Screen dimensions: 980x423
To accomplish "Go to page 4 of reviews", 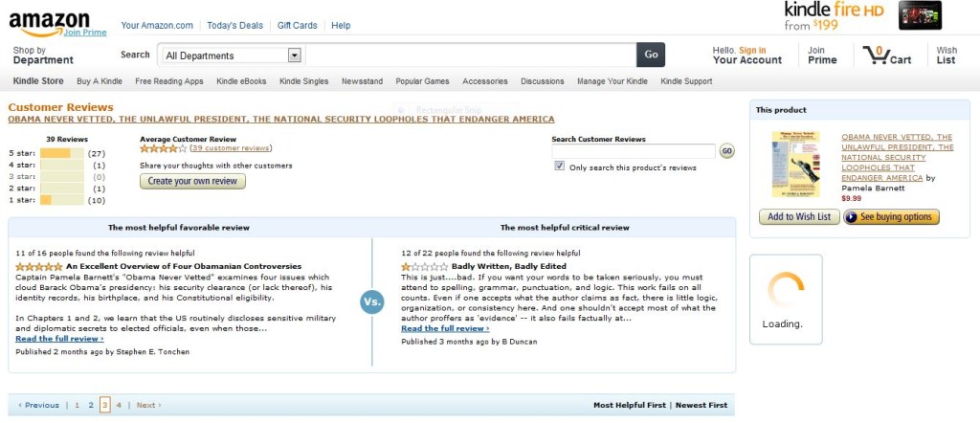I will click(x=119, y=405).
